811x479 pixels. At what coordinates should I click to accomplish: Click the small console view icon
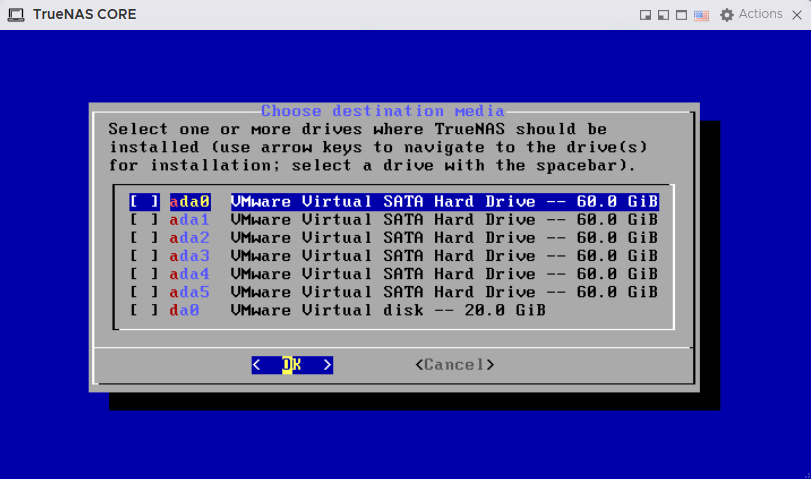[645, 15]
